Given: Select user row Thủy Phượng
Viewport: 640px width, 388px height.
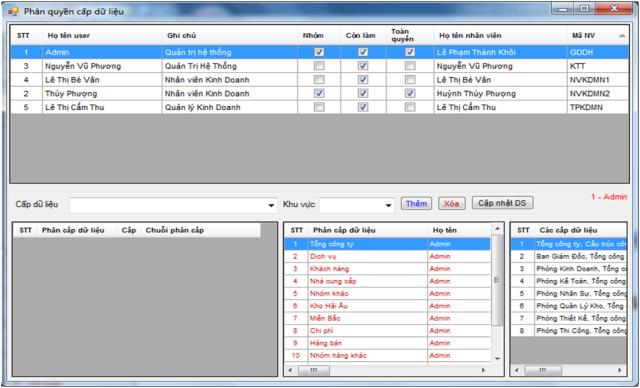Looking at the screenshot, I should coord(319,93).
